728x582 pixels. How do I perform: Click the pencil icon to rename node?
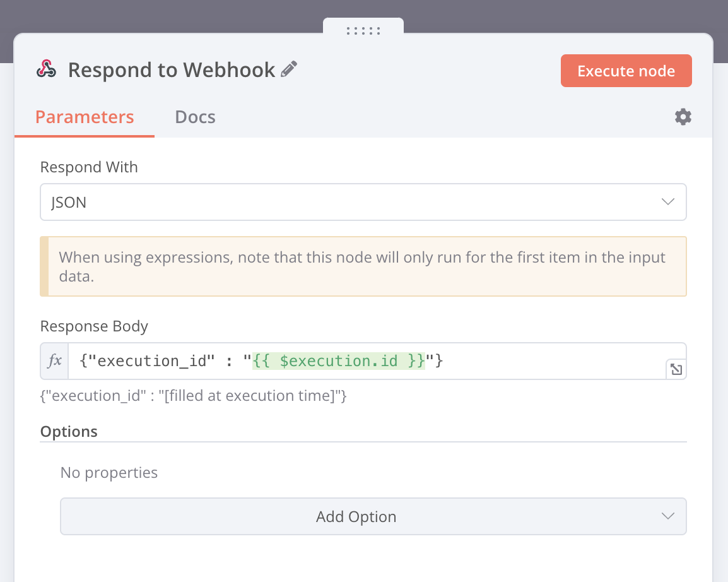289,69
